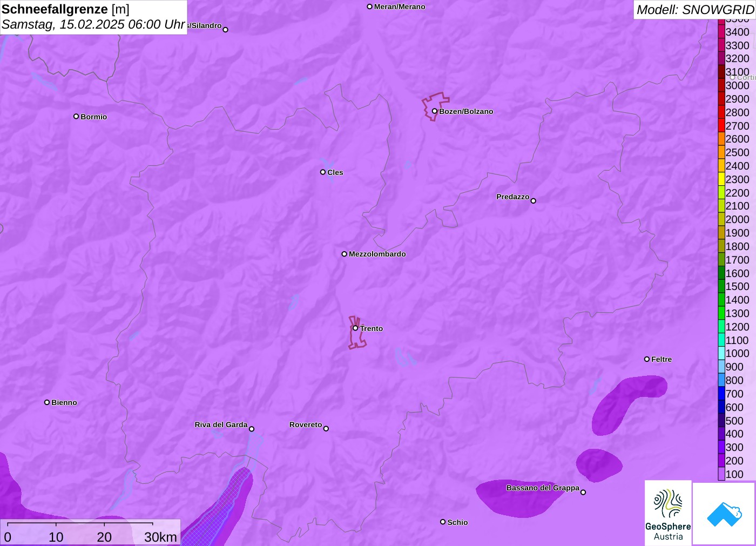The height and width of the screenshot is (546, 756).
Task: Click the 2300 yellow legend color swatch
Action: coord(721,179)
